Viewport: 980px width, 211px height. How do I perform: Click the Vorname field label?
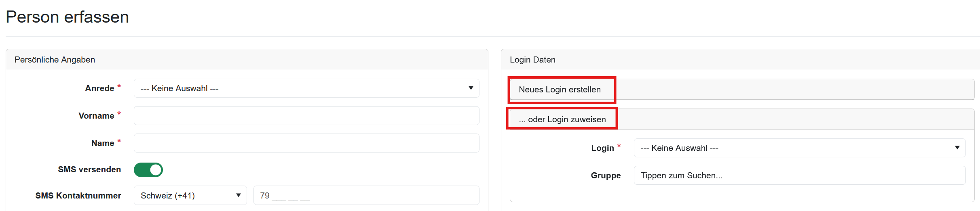pos(96,116)
